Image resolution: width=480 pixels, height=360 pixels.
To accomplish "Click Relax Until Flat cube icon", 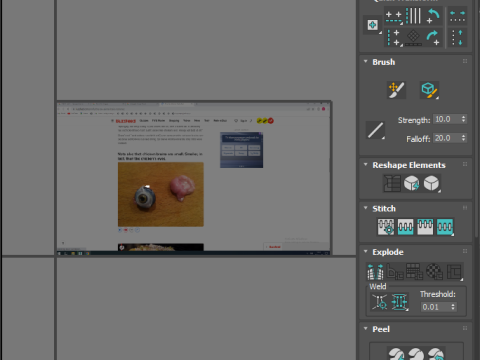I will (x=412, y=183).
